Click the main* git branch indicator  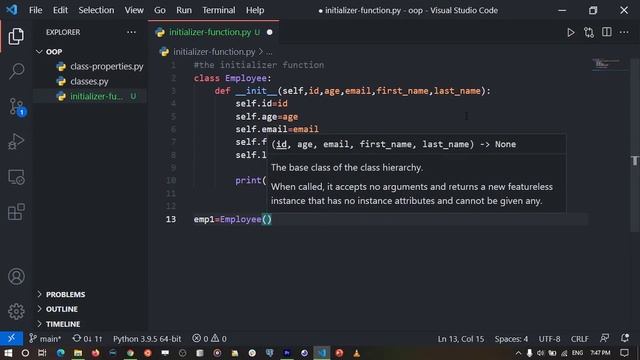[45, 339]
